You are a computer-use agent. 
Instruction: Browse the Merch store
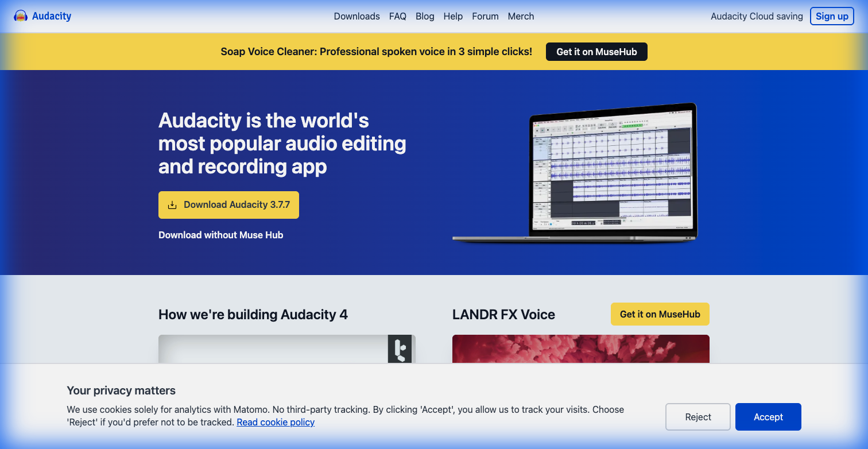tap(521, 16)
